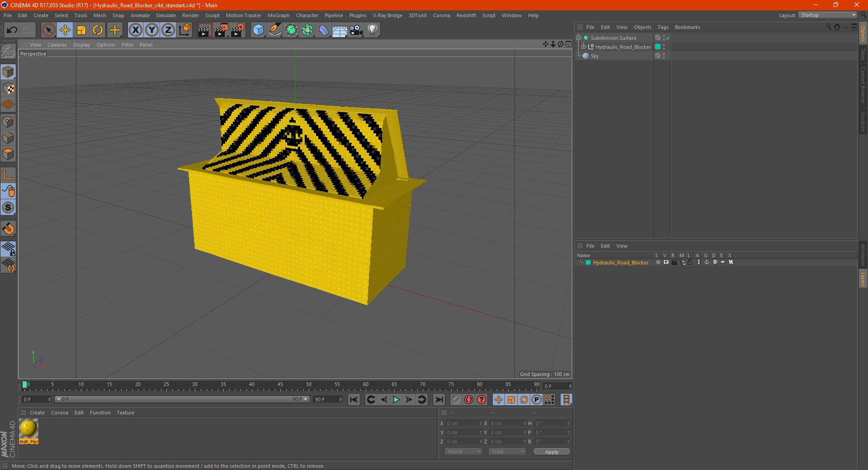Switch to Texture mode
This screenshot has height=470, width=868.
point(8,89)
